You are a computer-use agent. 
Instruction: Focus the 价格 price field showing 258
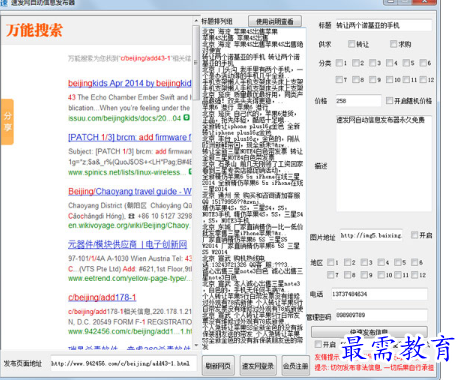pyautogui.click(x=358, y=101)
